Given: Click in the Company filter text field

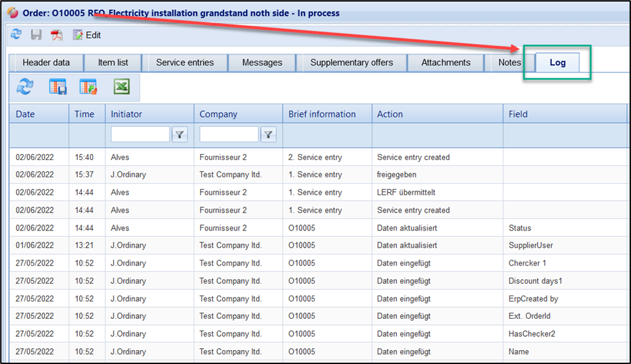Looking at the screenshot, I should 229,135.
